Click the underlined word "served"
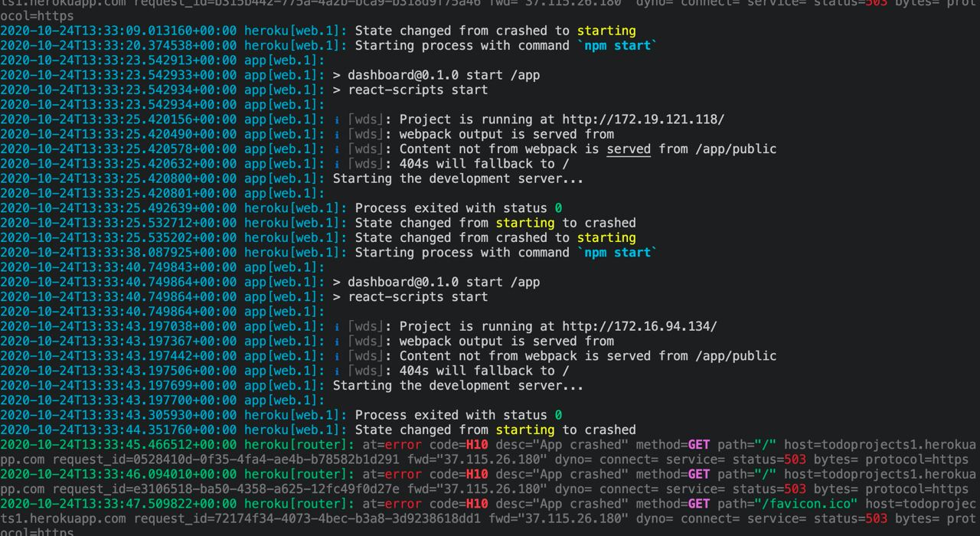 (629, 149)
